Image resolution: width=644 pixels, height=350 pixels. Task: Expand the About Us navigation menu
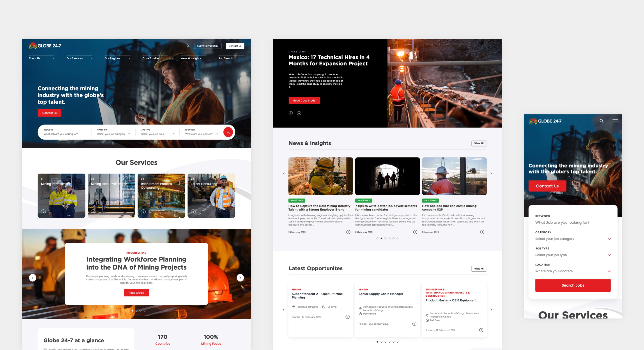41,58
